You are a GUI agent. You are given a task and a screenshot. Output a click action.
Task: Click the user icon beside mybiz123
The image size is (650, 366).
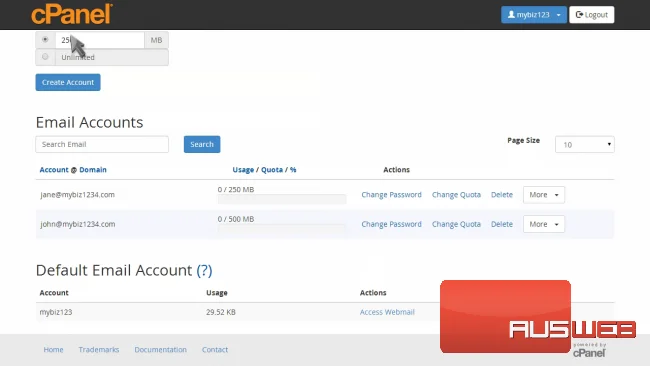point(511,15)
